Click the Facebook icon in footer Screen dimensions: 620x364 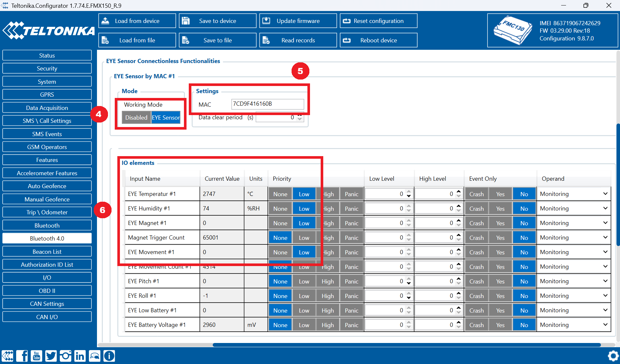[x=22, y=356]
